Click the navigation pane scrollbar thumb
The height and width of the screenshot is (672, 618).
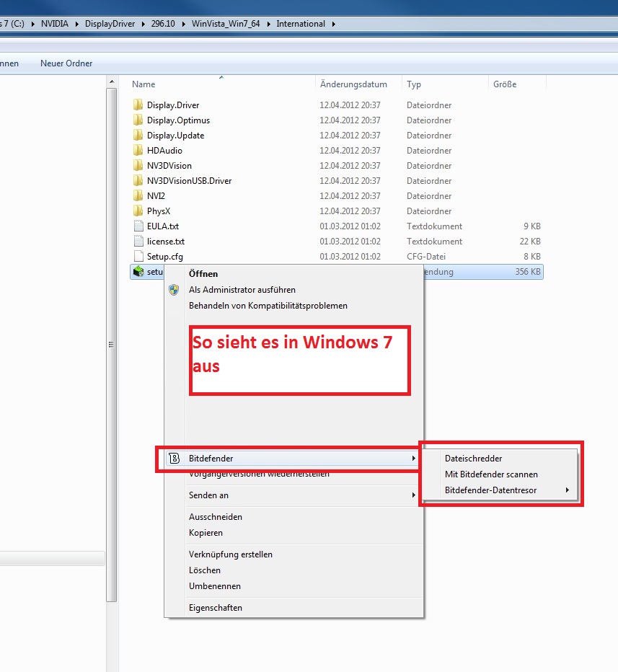click(112, 345)
